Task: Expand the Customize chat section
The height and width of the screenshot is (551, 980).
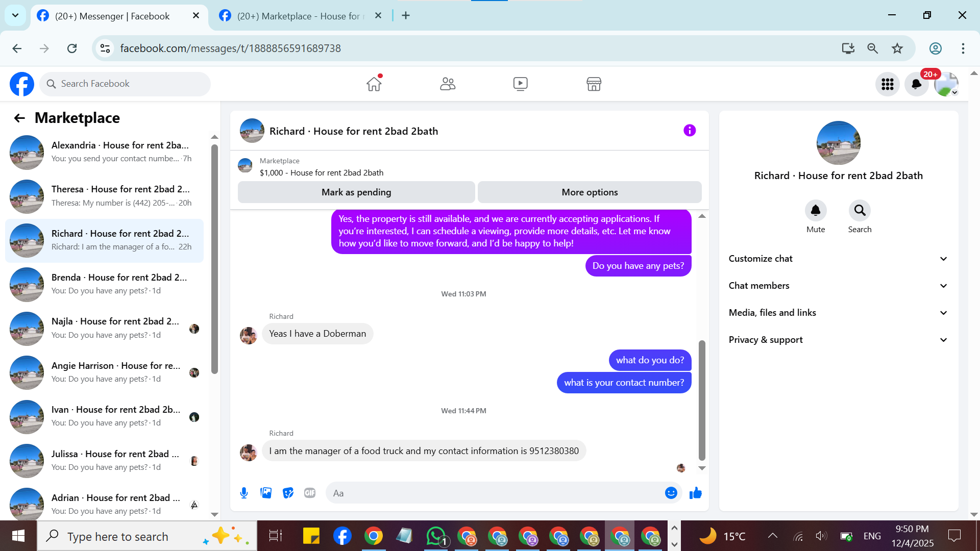Action: point(838,259)
